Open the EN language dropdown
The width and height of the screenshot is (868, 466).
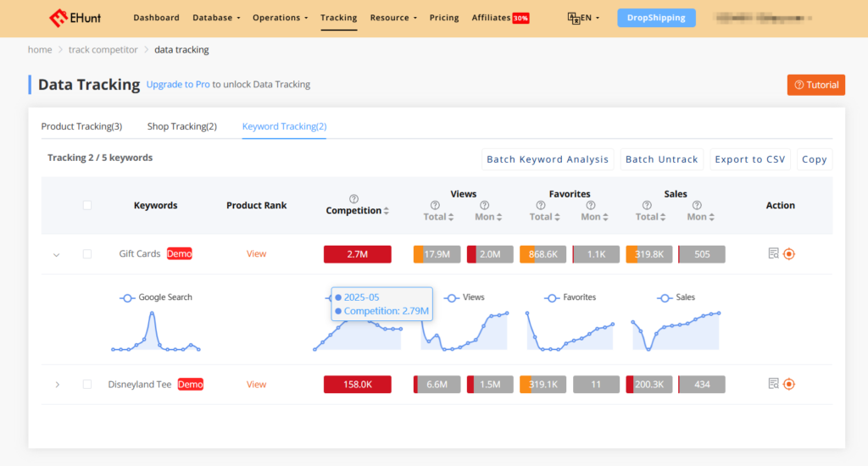pos(589,18)
